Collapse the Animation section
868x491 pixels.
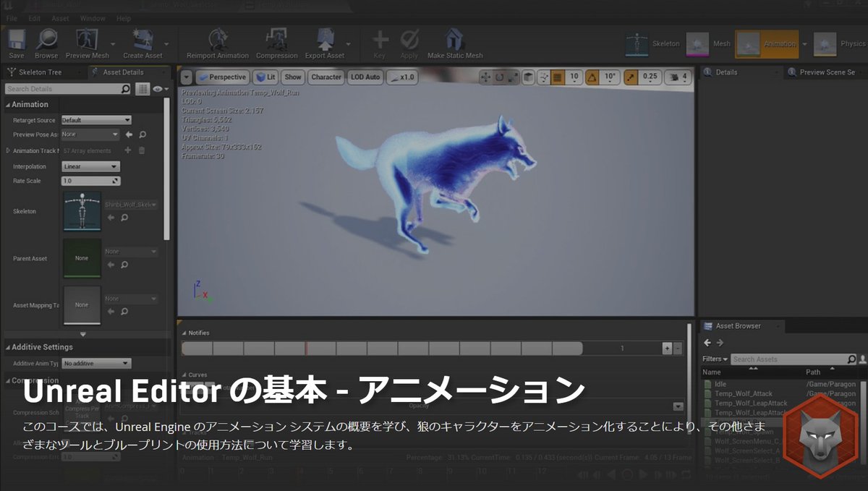[8, 105]
